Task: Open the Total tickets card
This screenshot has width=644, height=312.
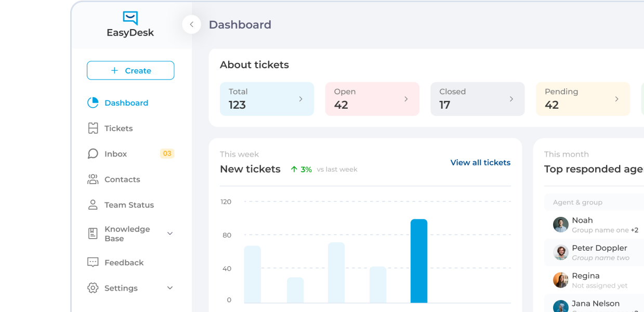Action: [267, 99]
